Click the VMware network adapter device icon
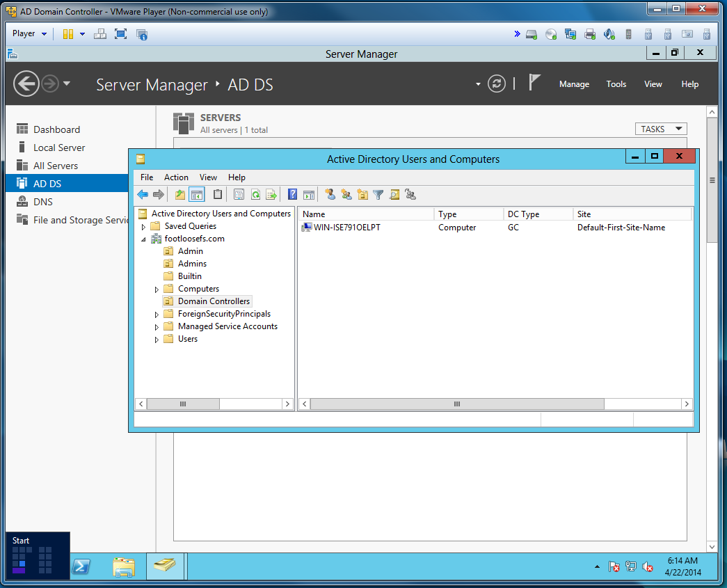 pos(570,34)
